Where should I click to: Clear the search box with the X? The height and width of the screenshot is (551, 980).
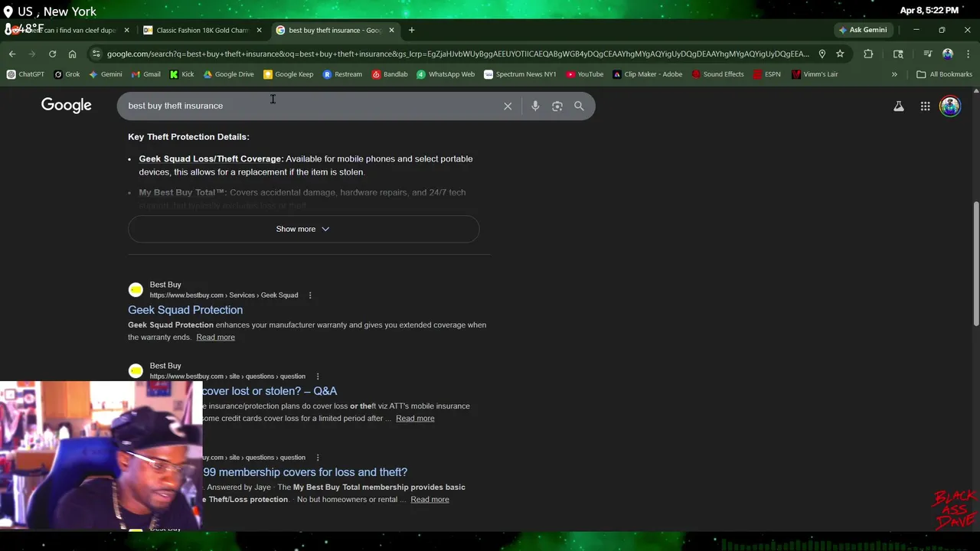508,106
